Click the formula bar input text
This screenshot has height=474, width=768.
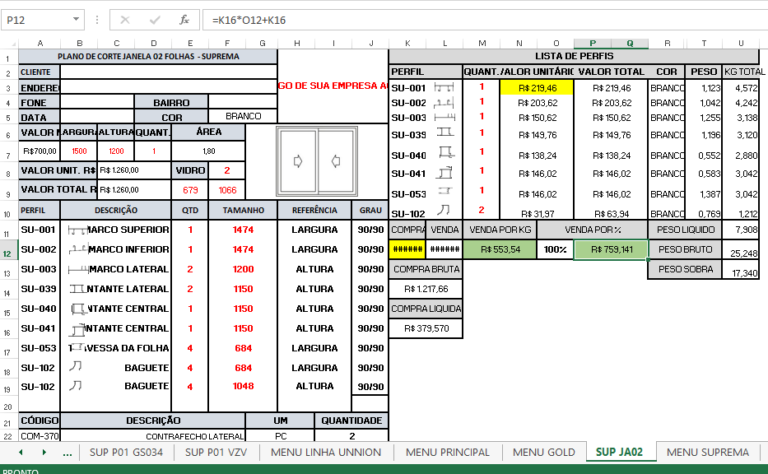point(249,20)
